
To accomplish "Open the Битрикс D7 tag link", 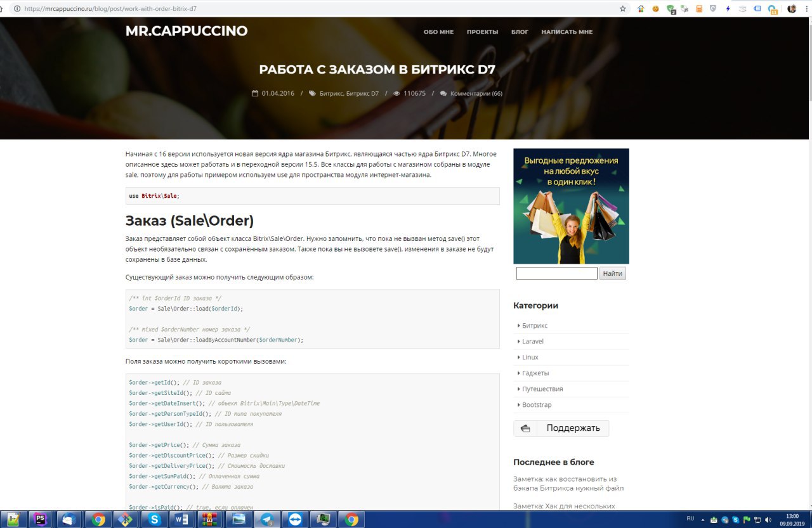I will point(362,93).
